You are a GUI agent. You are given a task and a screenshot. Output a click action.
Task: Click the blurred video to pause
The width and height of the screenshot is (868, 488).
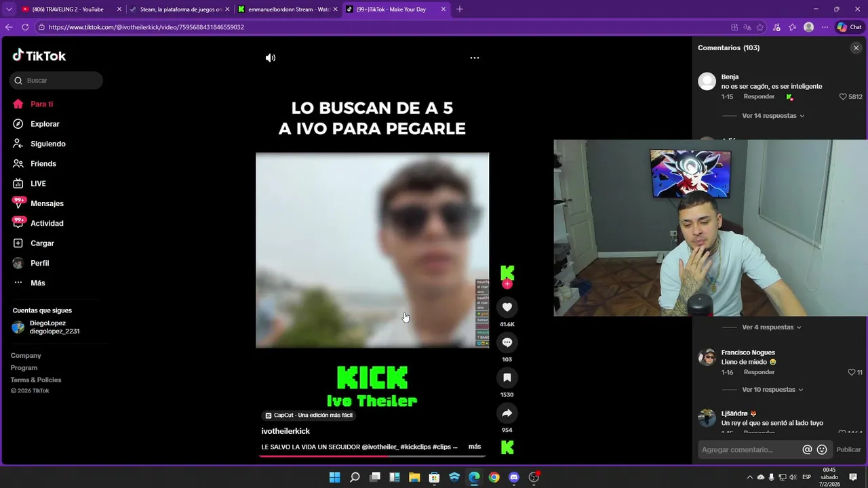pos(372,250)
